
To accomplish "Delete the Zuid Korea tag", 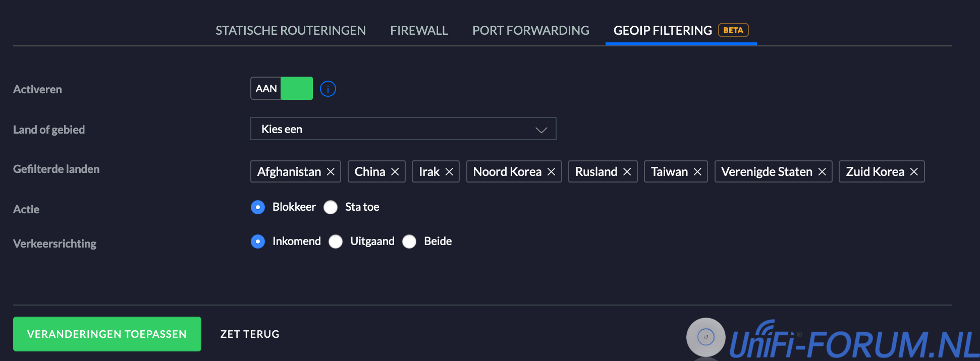I will click(914, 172).
